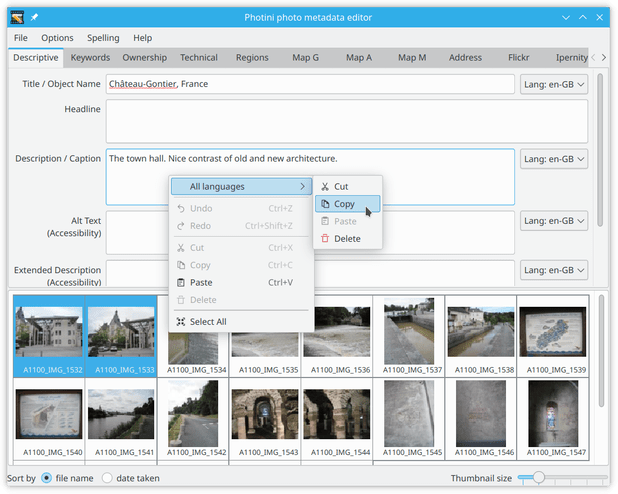The height and width of the screenshot is (494, 618).
Task: Open the File menu
Action: point(20,38)
